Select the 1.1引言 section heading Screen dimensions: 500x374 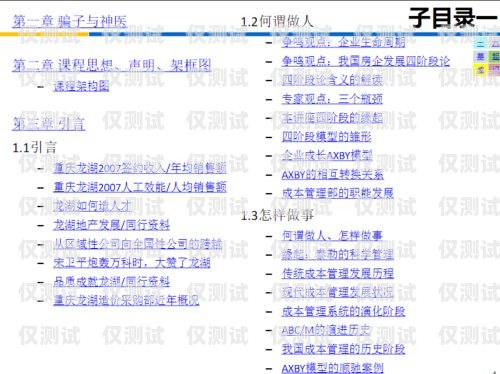click(x=34, y=148)
